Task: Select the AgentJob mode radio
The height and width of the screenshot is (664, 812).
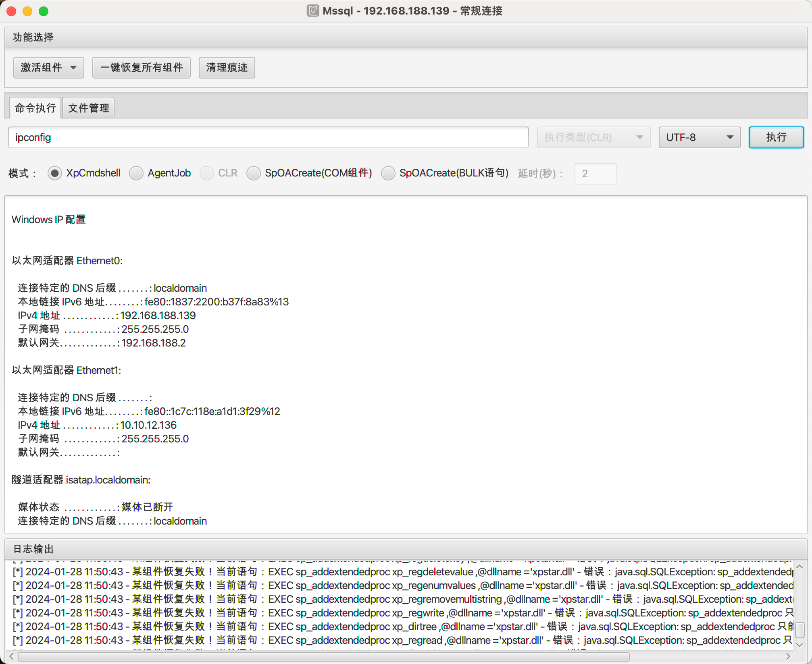Action: pyautogui.click(x=136, y=173)
